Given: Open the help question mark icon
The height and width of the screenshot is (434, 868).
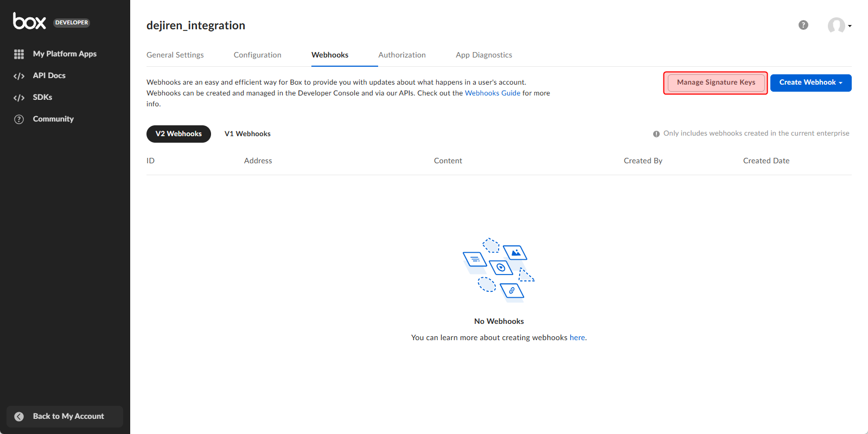Looking at the screenshot, I should pyautogui.click(x=803, y=25).
